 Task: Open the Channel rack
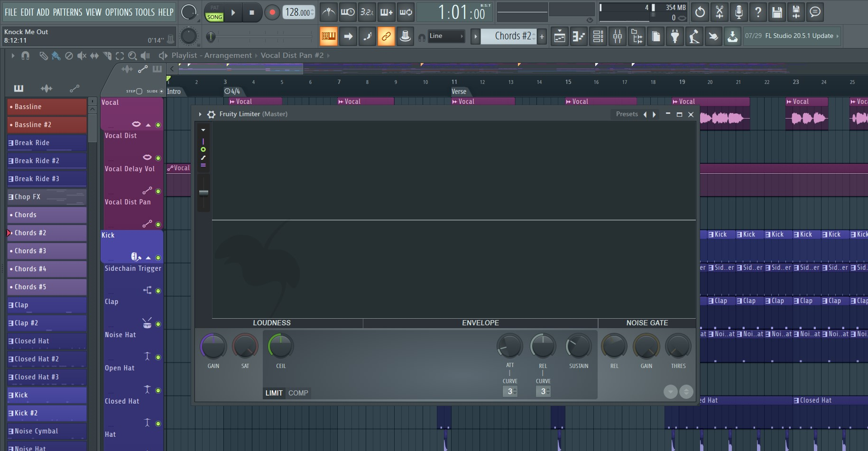(598, 36)
